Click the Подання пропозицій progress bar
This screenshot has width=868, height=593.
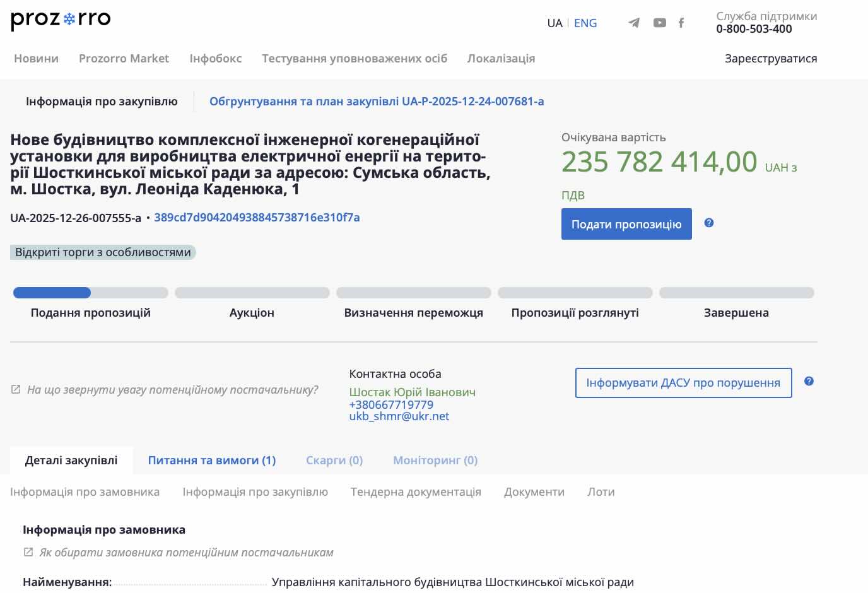(x=90, y=293)
